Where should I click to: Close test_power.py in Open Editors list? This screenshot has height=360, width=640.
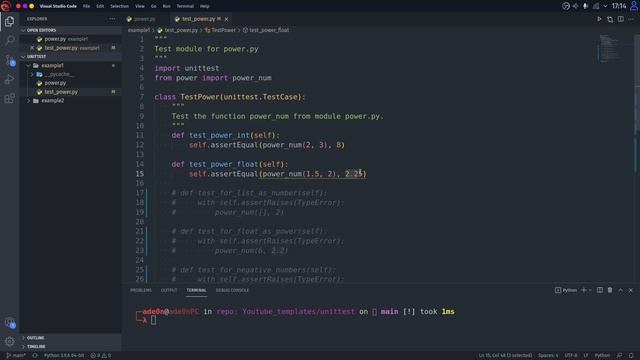click(32, 48)
